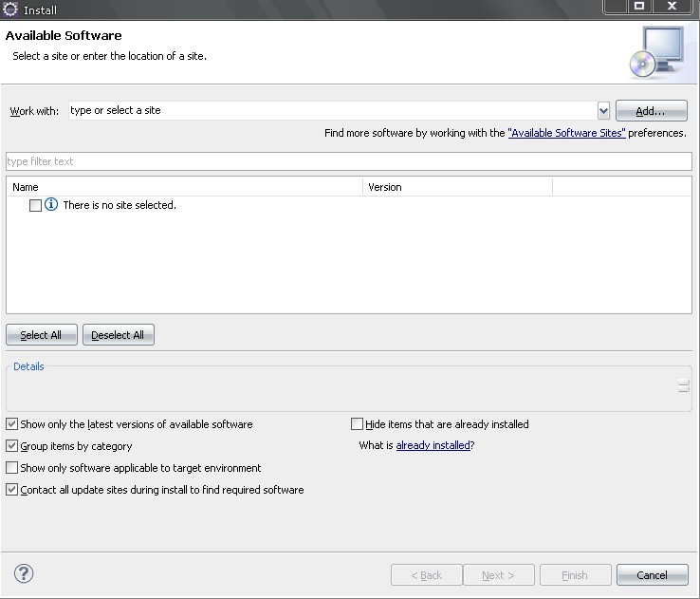
Task: Tick the checkbox beside no site selected
Action: (x=35, y=205)
